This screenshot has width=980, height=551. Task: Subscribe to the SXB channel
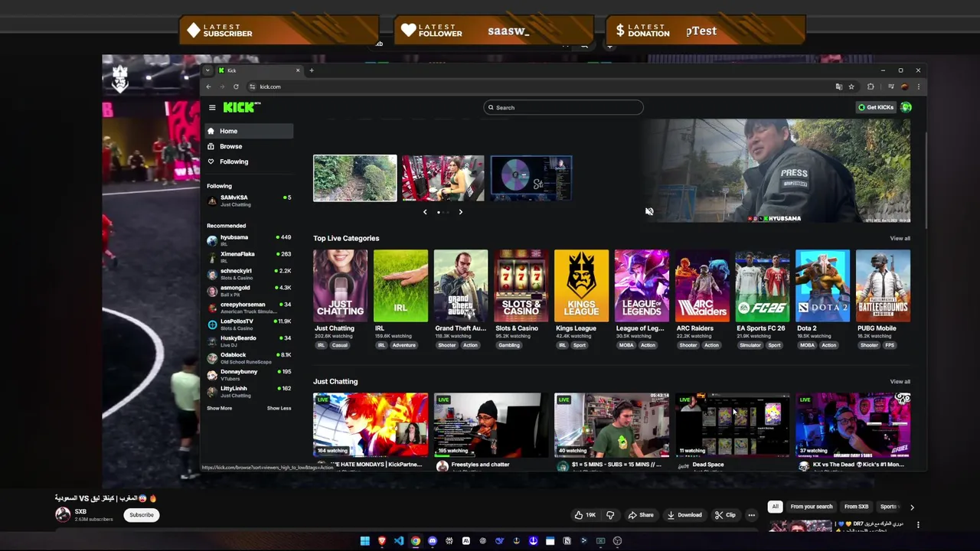click(x=142, y=515)
